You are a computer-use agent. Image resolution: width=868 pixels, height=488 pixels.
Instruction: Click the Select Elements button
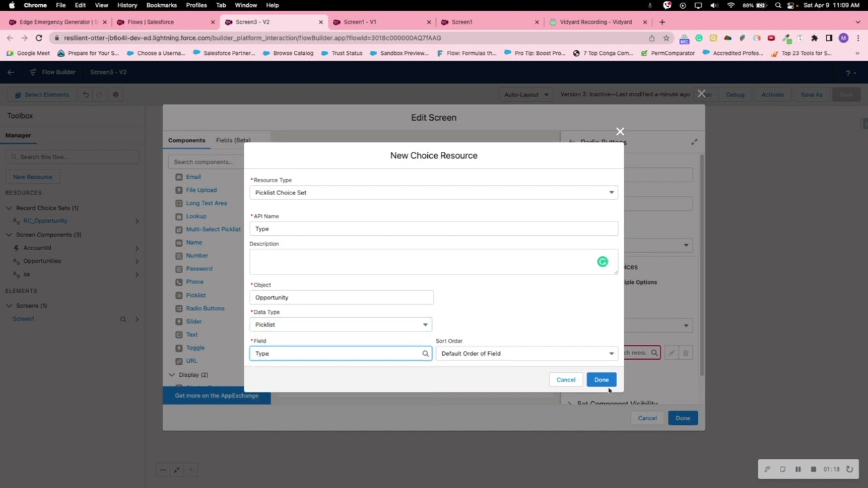click(42, 94)
